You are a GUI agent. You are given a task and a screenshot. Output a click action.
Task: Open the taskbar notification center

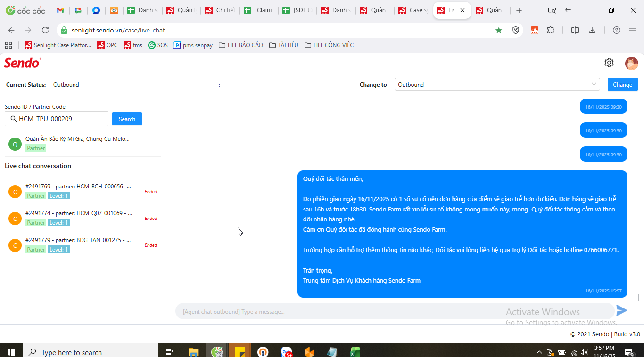coord(629,352)
